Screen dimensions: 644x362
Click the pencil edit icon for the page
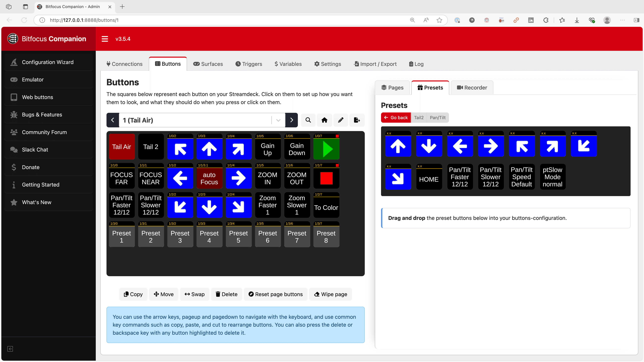[x=340, y=120]
